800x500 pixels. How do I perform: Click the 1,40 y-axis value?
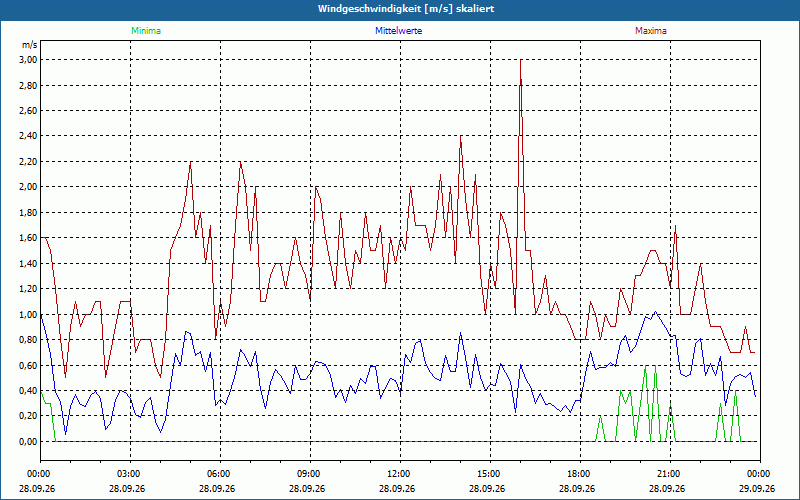tap(29, 263)
